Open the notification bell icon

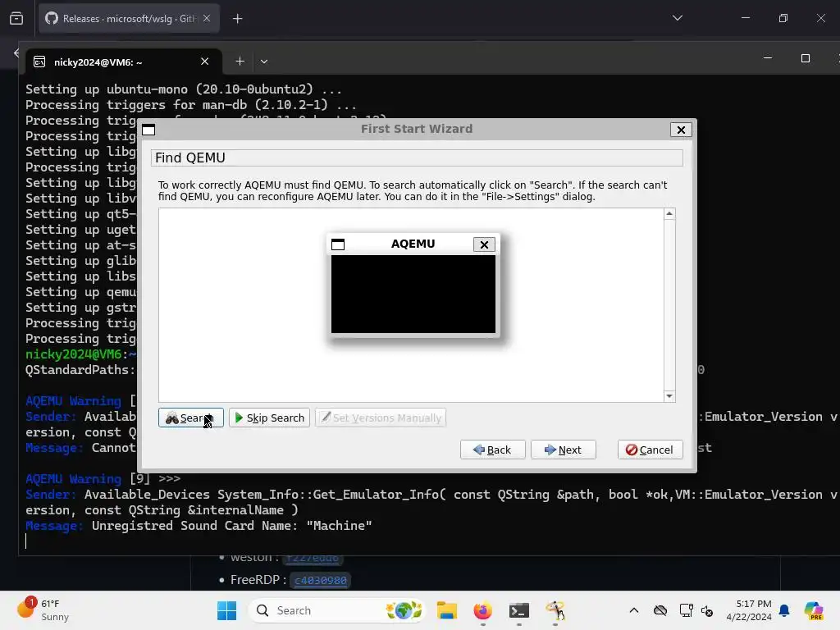[x=784, y=610]
